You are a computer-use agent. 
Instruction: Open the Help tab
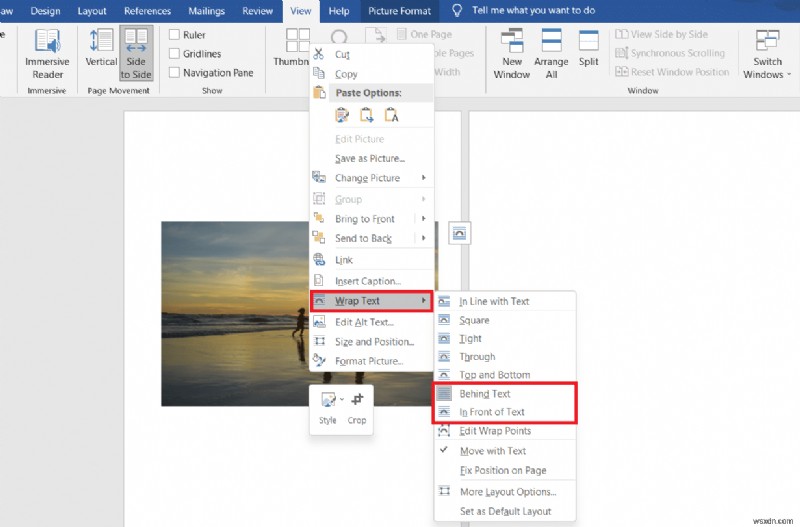point(339,11)
